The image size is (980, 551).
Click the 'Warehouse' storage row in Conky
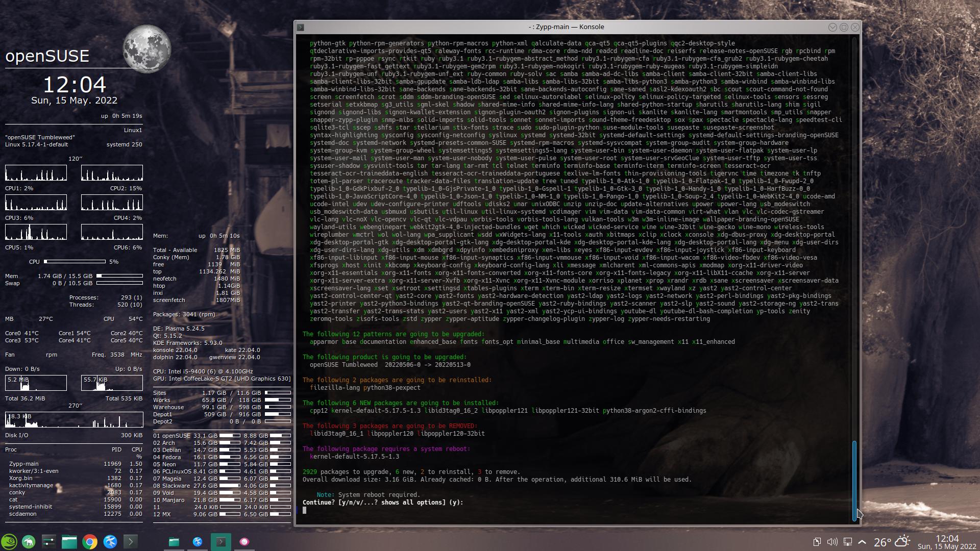(222, 407)
